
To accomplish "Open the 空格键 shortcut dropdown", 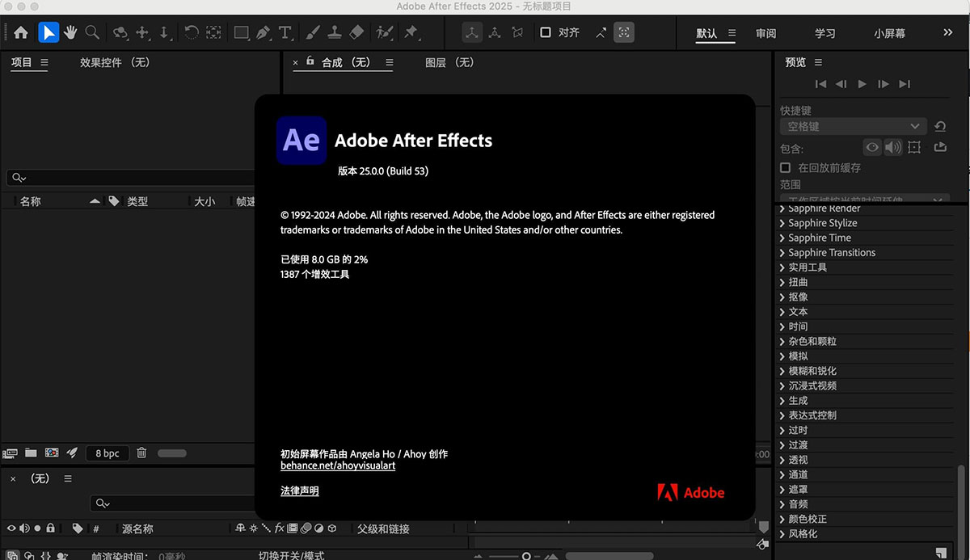I will pyautogui.click(x=852, y=127).
